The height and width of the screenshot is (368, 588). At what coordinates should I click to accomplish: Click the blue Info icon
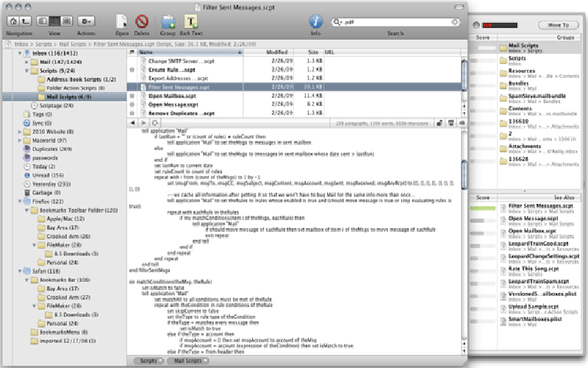click(316, 21)
